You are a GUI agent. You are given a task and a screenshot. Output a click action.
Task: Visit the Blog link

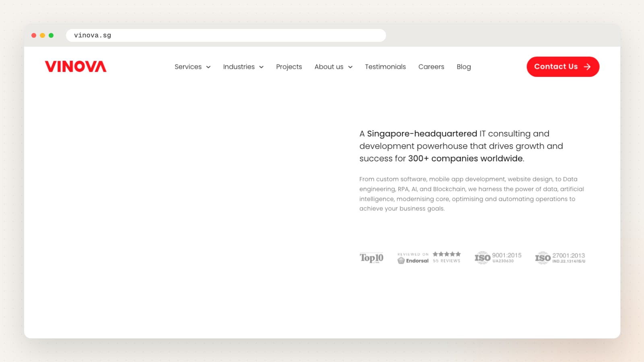[464, 67]
